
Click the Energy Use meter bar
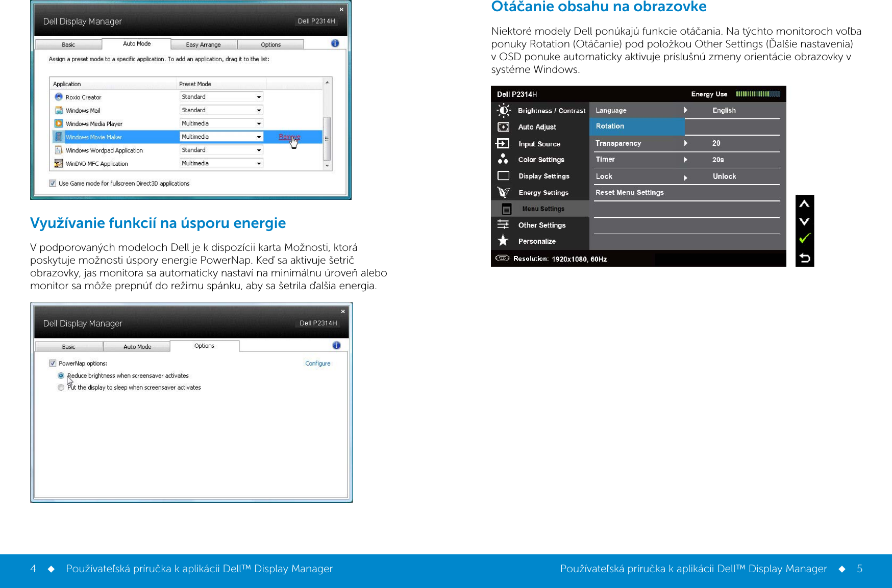pos(758,94)
